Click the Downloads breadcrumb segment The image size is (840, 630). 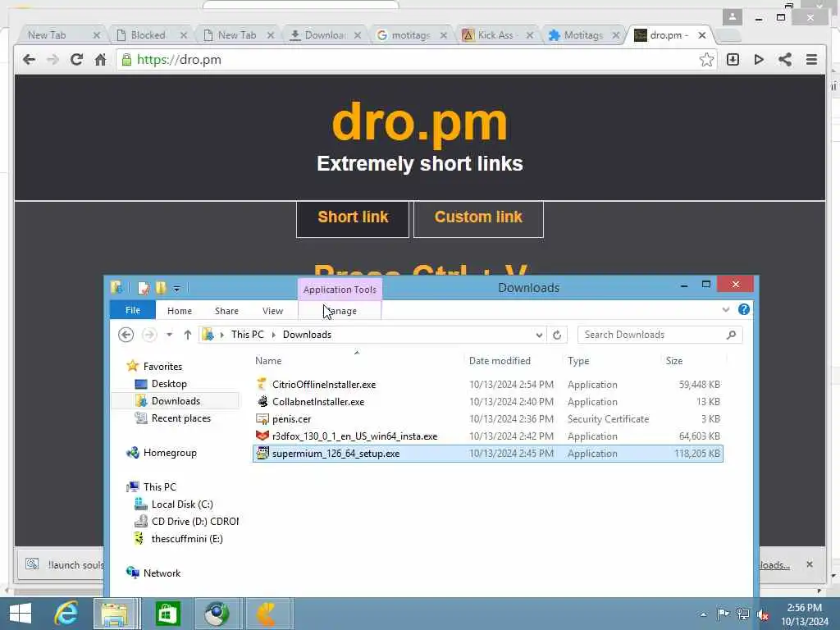point(307,335)
